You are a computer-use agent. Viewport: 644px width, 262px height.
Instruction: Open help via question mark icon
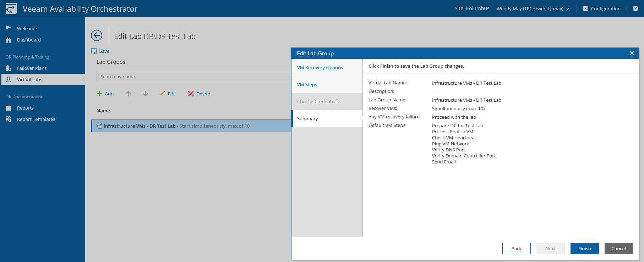(635, 9)
